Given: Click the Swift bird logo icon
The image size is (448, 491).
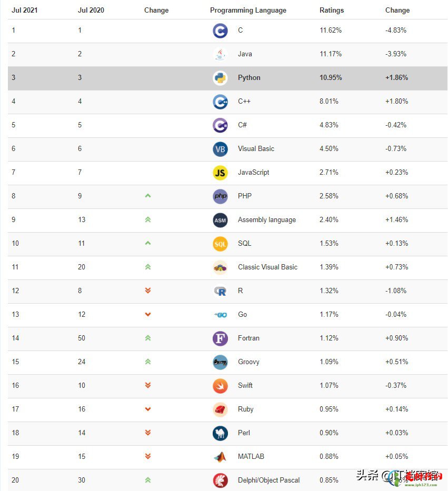Looking at the screenshot, I should [x=220, y=386].
